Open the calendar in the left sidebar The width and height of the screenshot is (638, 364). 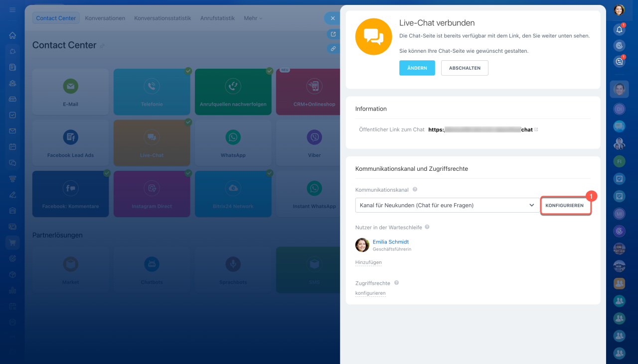point(12,147)
